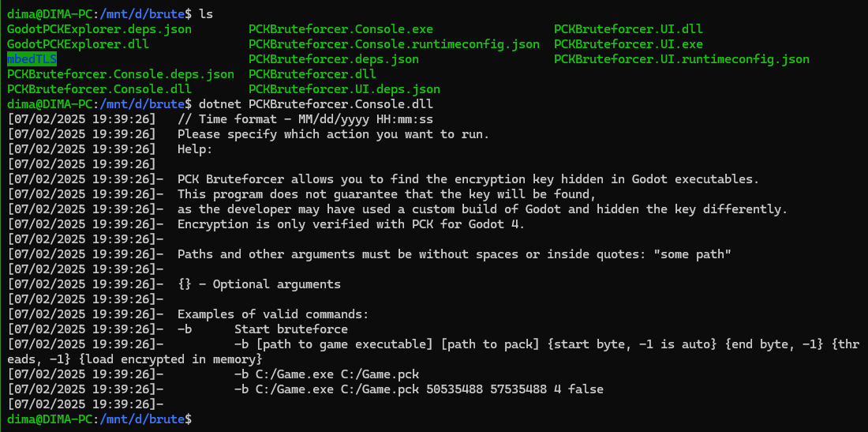Viewport: 868px width, 432px height.
Task: Click the '-b Start bruteforce' help line
Action: click(263, 329)
